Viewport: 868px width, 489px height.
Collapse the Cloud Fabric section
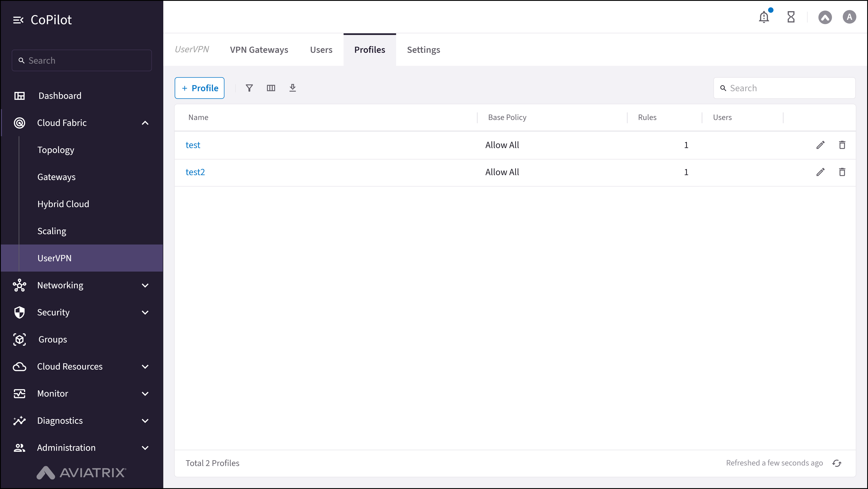point(145,123)
